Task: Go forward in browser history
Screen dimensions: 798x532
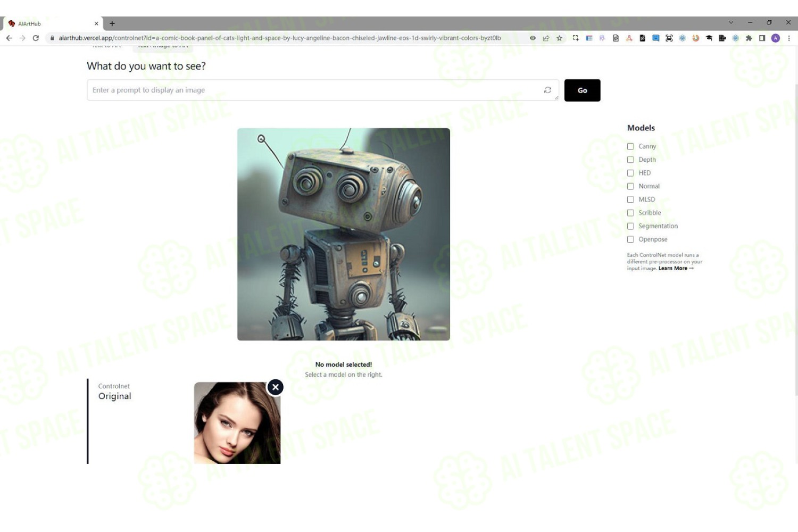Action: click(22, 38)
